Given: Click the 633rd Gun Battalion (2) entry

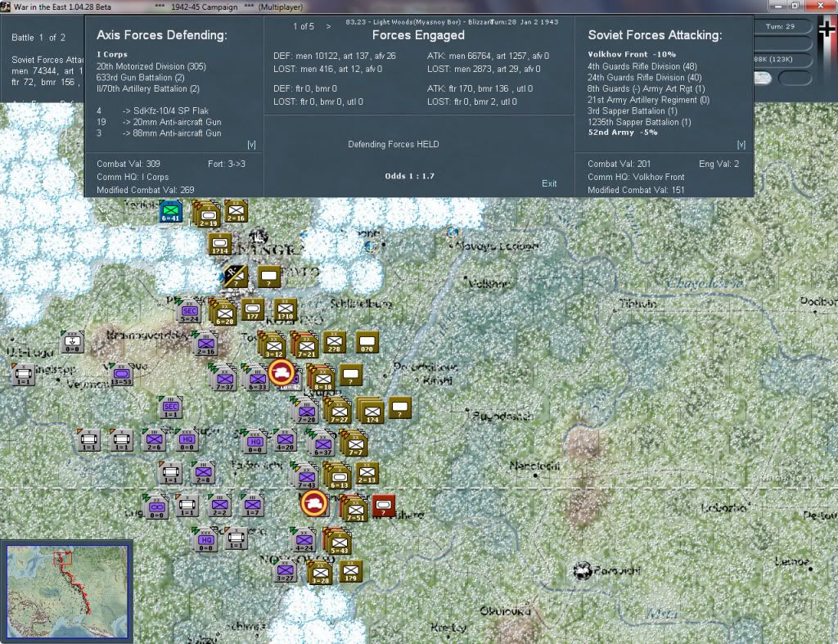Looking at the screenshot, I should pyautogui.click(x=141, y=78).
